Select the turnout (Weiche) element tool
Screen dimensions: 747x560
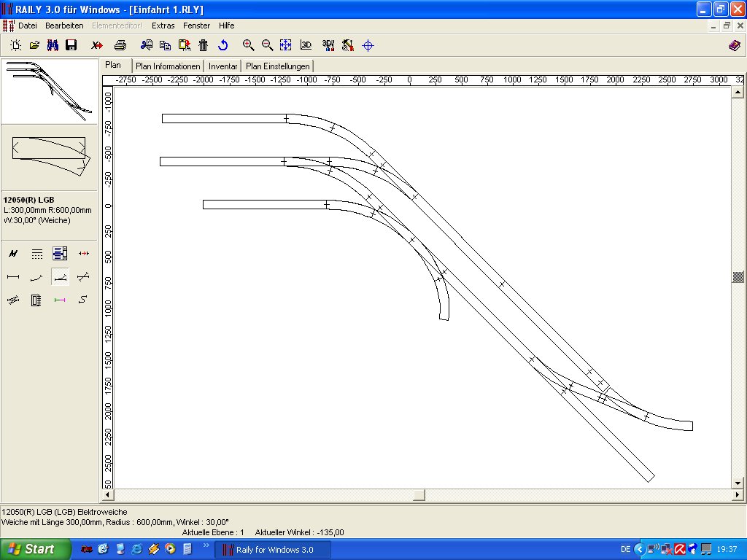coord(60,276)
